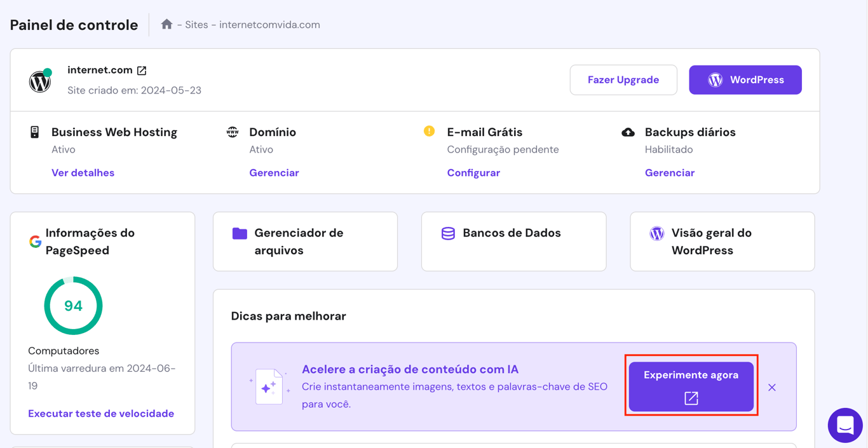
Task: Click the yellow warning icon on E-mail Grátis
Action: tap(429, 131)
